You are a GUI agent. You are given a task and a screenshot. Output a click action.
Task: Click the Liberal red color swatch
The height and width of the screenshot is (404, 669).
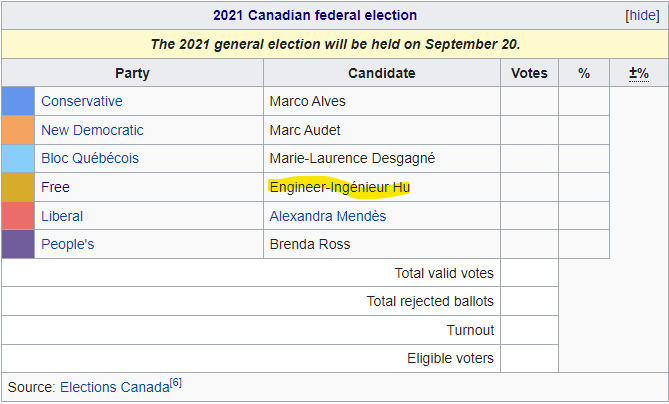point(18,216)
